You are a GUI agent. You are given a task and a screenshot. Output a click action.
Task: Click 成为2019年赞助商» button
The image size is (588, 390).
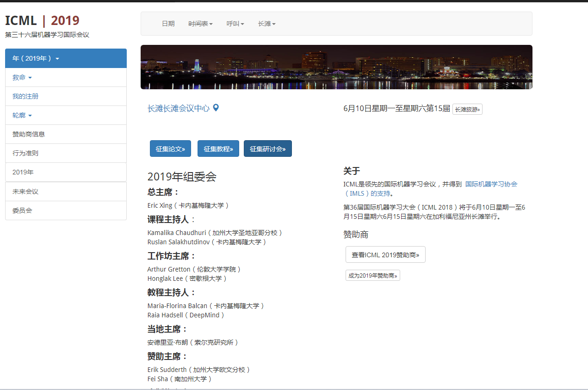tap(372, 275)
